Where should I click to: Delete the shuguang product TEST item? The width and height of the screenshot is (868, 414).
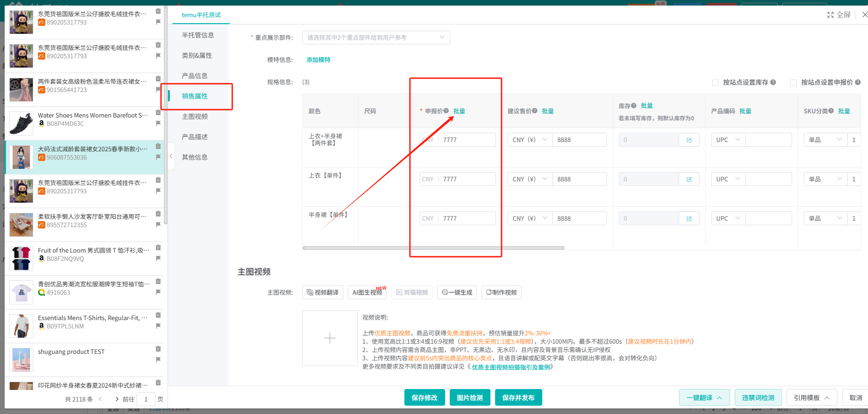158,349
